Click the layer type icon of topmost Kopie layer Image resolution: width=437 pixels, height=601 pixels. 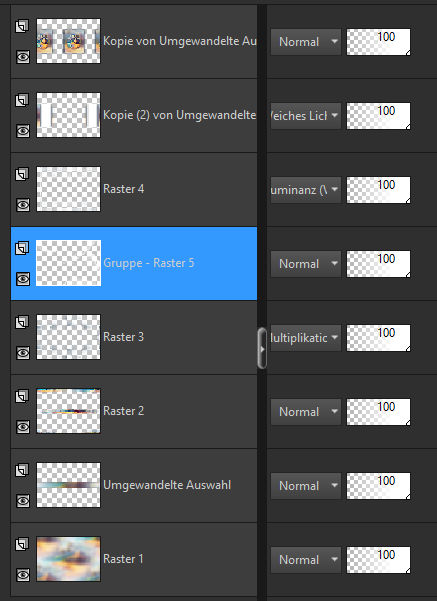click(22, 26)
